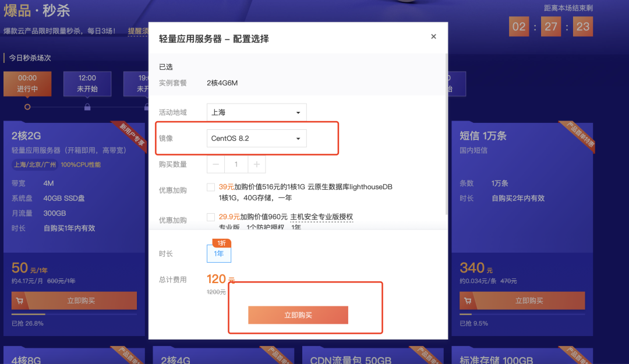The width and height of the screenshot is (629, 364).
Task: Click the circle marker under 00:00 session
Action: tap(27, 107)
